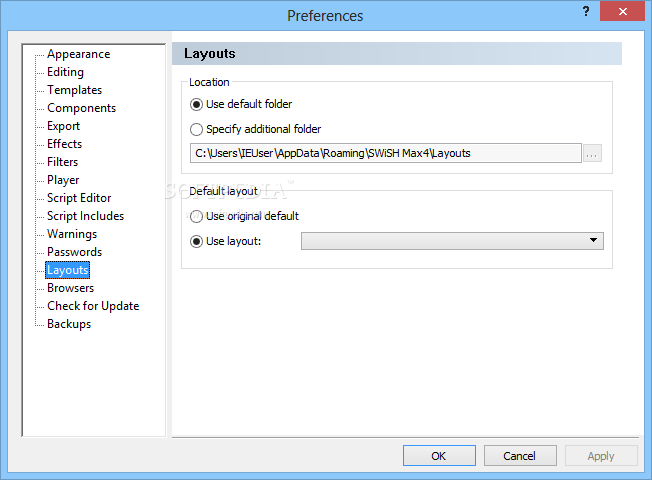Select Warnings in the preferences tree
The image size is (652, 480).
(x=72, y=234)
